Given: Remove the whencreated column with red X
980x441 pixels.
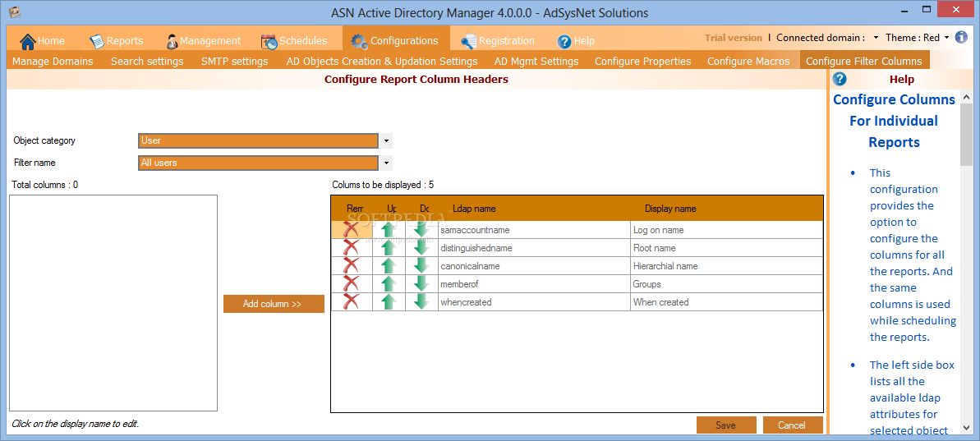Looking at the screenshot, I should [352, 301].
